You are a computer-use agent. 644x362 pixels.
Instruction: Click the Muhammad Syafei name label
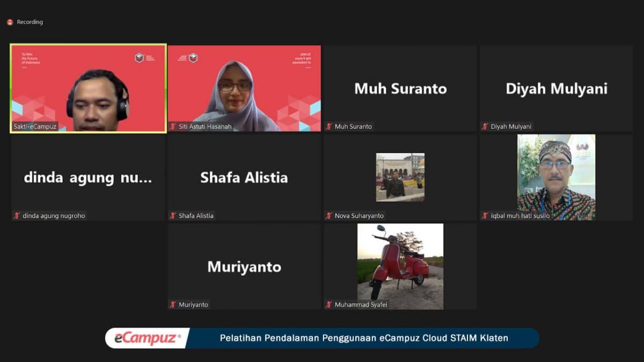[361, 305]
